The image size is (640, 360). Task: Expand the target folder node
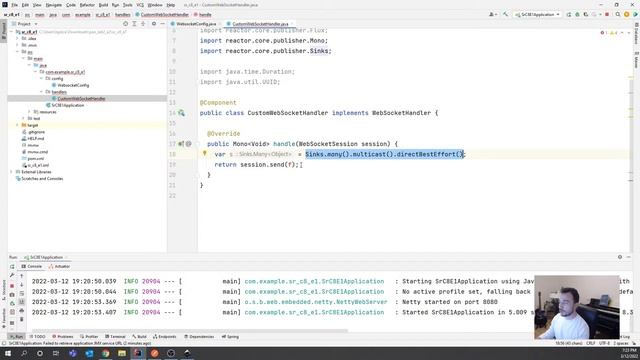(18, 125)
